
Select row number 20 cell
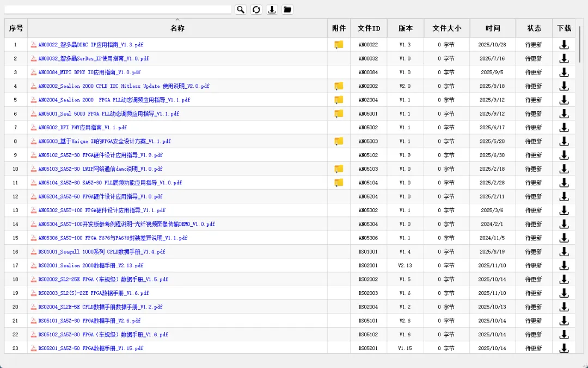[15, 307]
